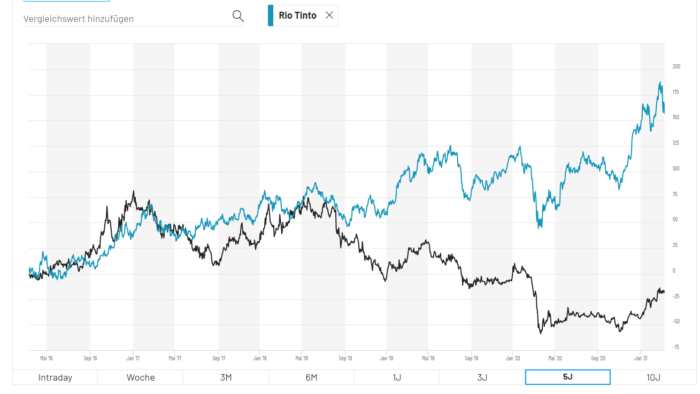This screenshot has height=394, width=700.
Task: Choose the 3M time range
Action: coord(226,377)
